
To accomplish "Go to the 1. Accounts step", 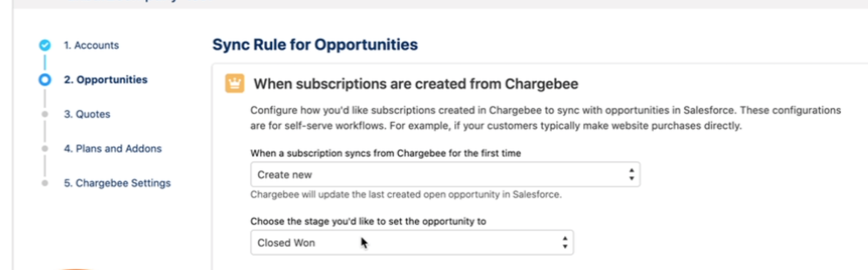I will point(91,46).
